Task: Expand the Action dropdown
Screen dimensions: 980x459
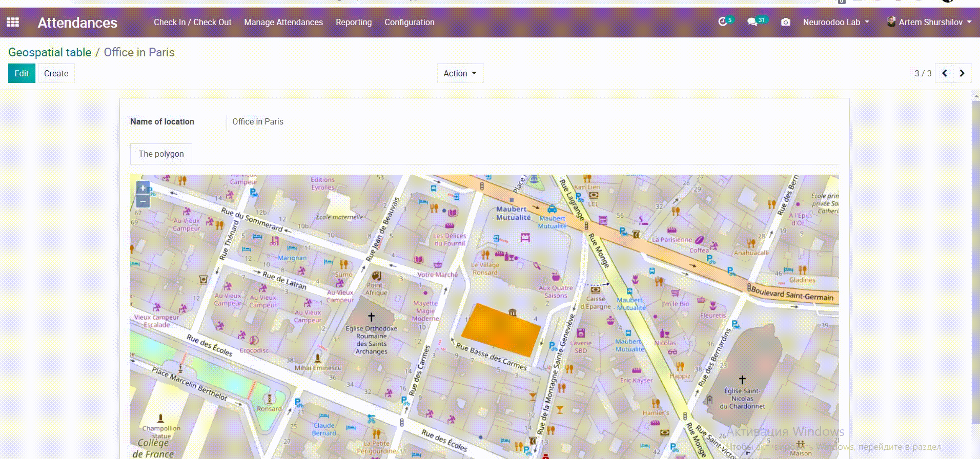Action: 460,73
